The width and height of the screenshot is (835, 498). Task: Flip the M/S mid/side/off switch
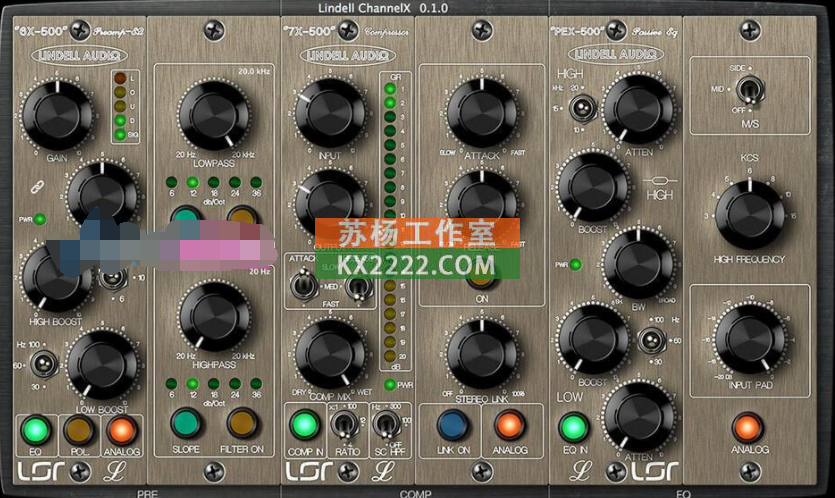(x=750, y=91)
